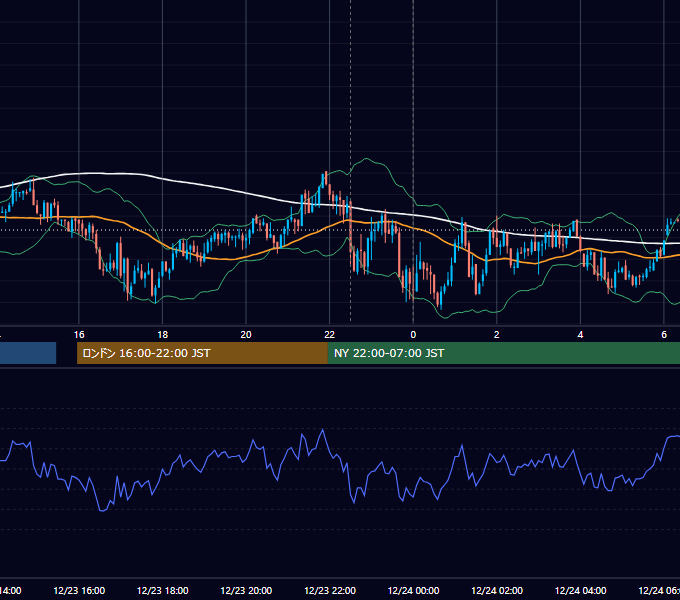This screenshot has height=600, width=680.
Task: Click the 12/23 22:00 time label
Action: [x=330, y=590]
